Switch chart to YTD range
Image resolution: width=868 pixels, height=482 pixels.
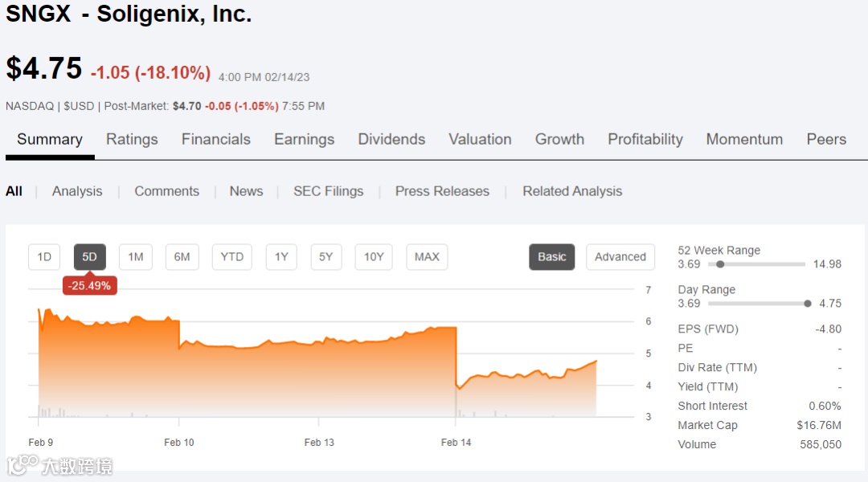(x=231, y=257)
